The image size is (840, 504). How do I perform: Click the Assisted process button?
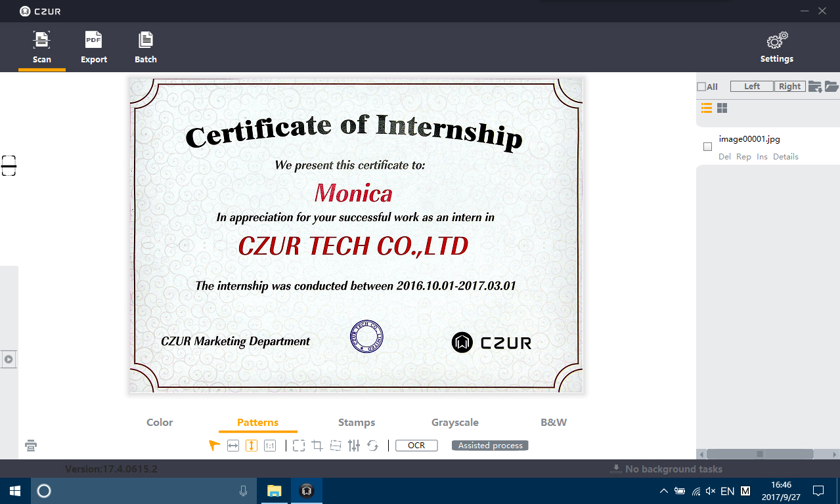490,446
